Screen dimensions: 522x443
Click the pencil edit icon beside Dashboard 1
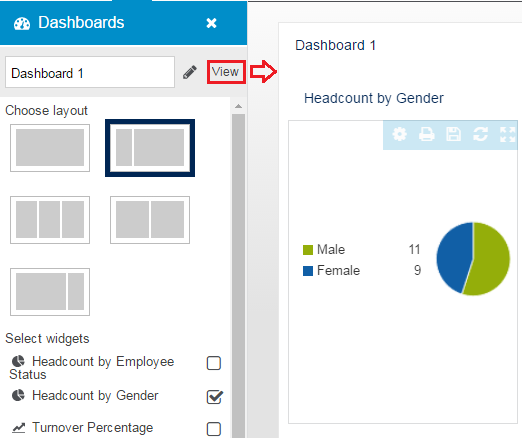189,72
